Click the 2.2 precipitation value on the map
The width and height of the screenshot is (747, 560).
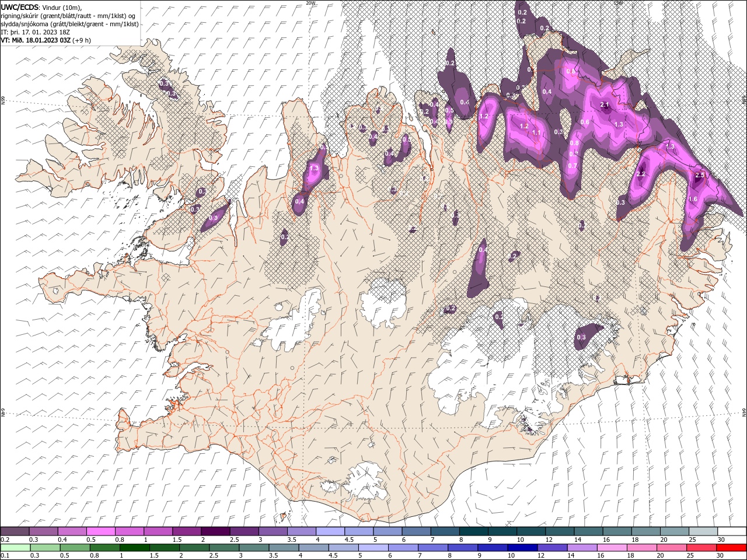point(641,174)
